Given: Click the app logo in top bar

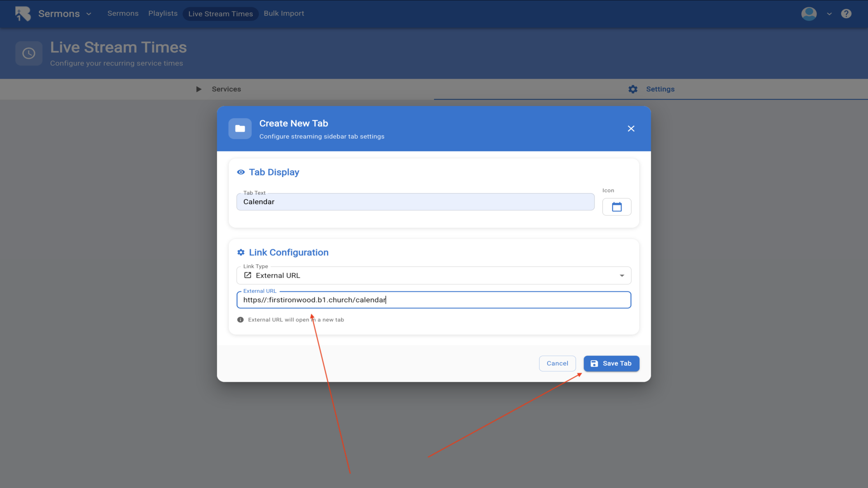Looking at the screenshot, I should [23, 14].
